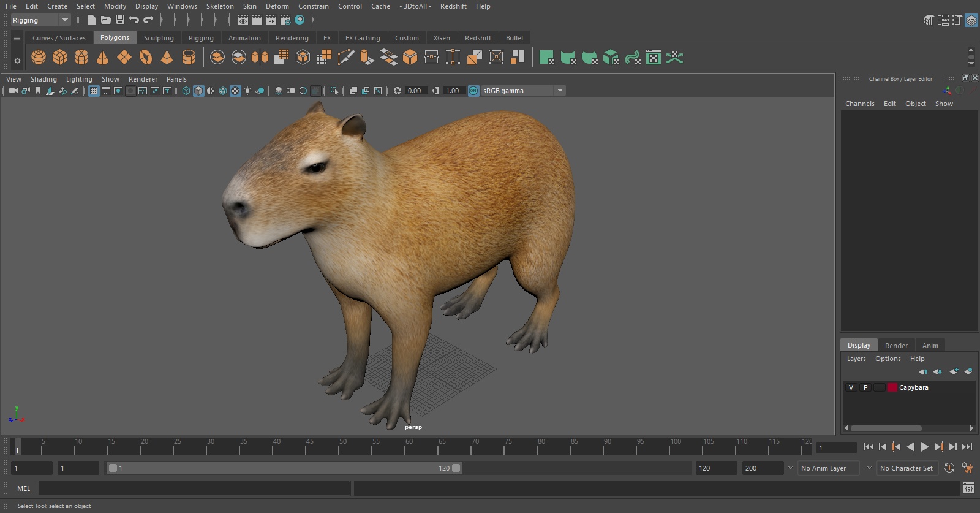
Task: Create a polygon cone from the shelf
Action: click(103, 58)
